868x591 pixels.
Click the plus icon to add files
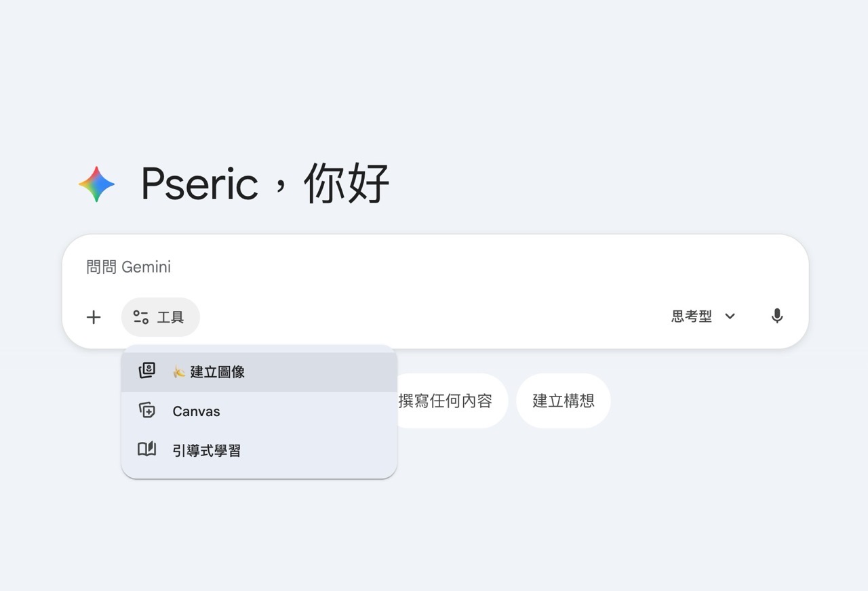click(x=94, y=317)
